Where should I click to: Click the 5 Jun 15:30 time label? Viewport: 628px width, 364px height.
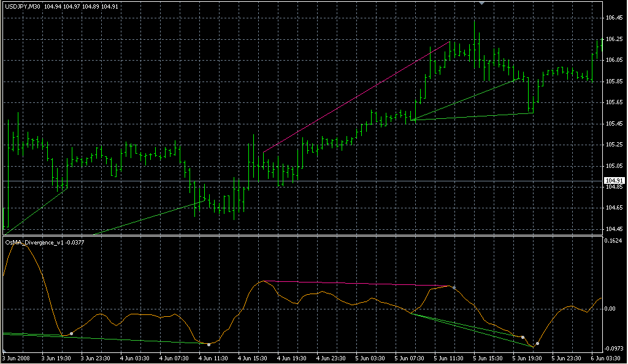click(x=488, y=358)
